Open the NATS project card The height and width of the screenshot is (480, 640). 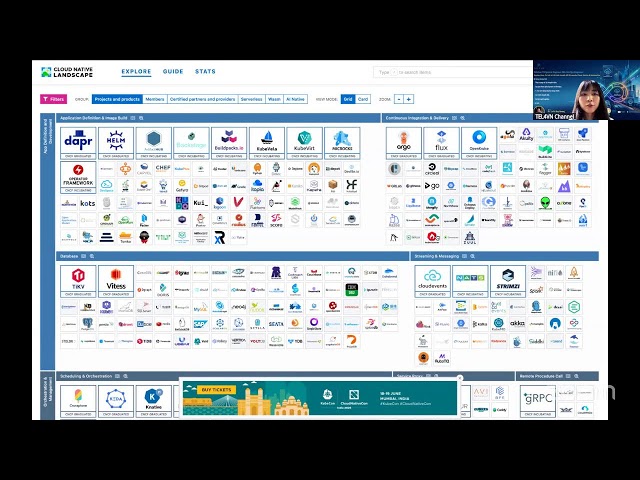(x=470, y=281)
